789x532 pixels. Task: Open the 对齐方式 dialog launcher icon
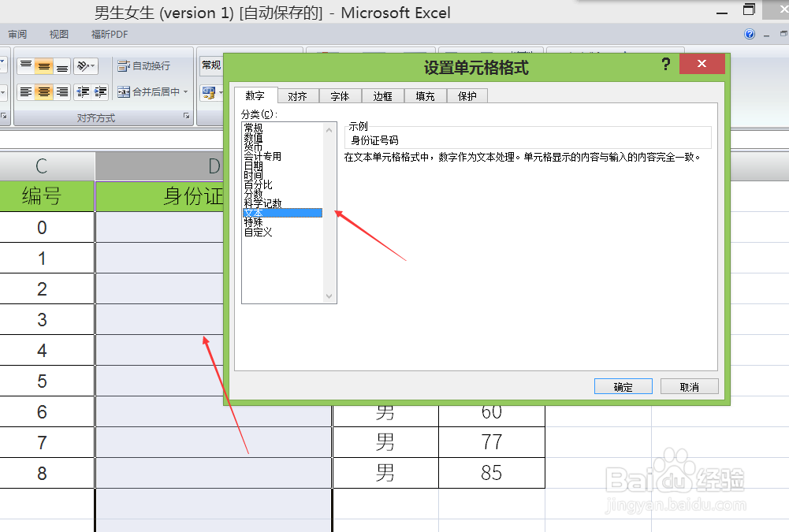tap(186, 116)
